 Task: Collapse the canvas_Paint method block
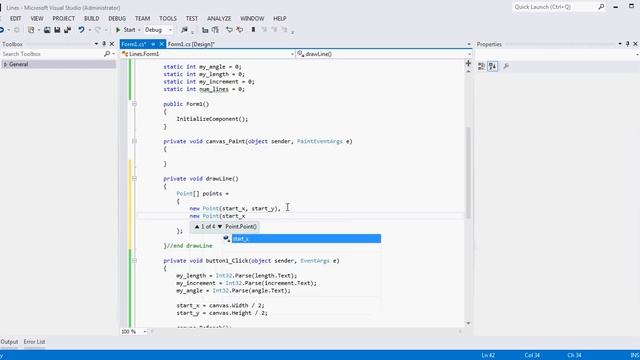pos(134,141)
